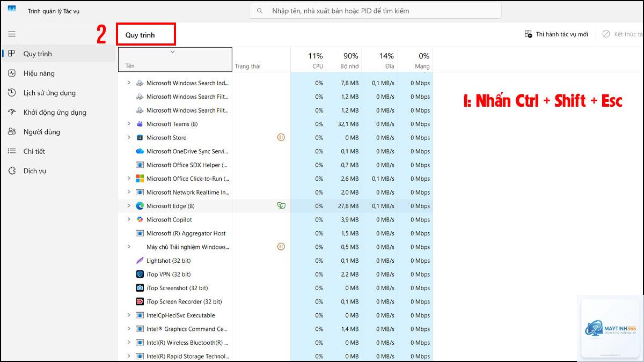
Task: Click the iTop Screenshot icon
Action: [140, 288]
